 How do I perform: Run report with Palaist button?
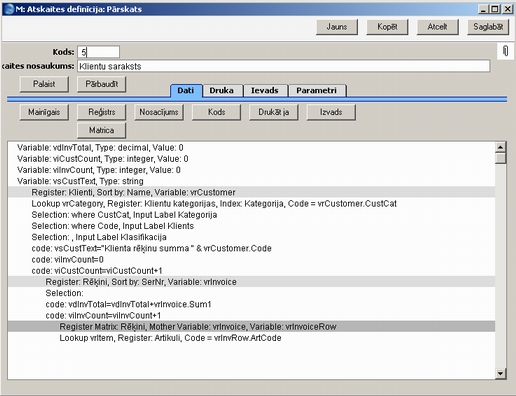[x=44, y=84]
